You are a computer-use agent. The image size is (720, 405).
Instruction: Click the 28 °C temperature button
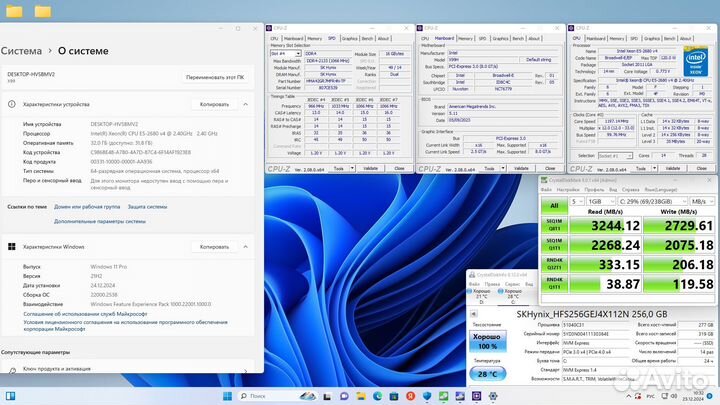487,374
